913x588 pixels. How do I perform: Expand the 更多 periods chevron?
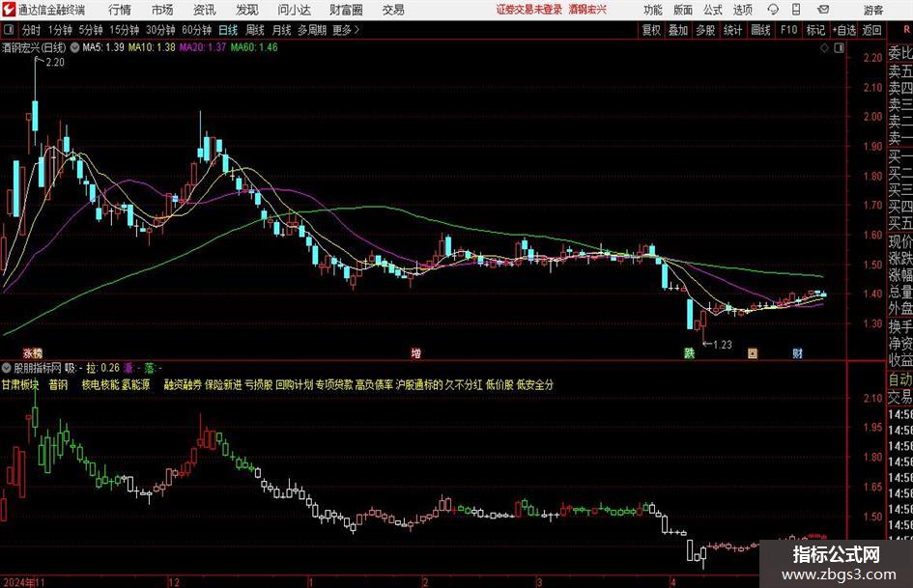(347, 30)
